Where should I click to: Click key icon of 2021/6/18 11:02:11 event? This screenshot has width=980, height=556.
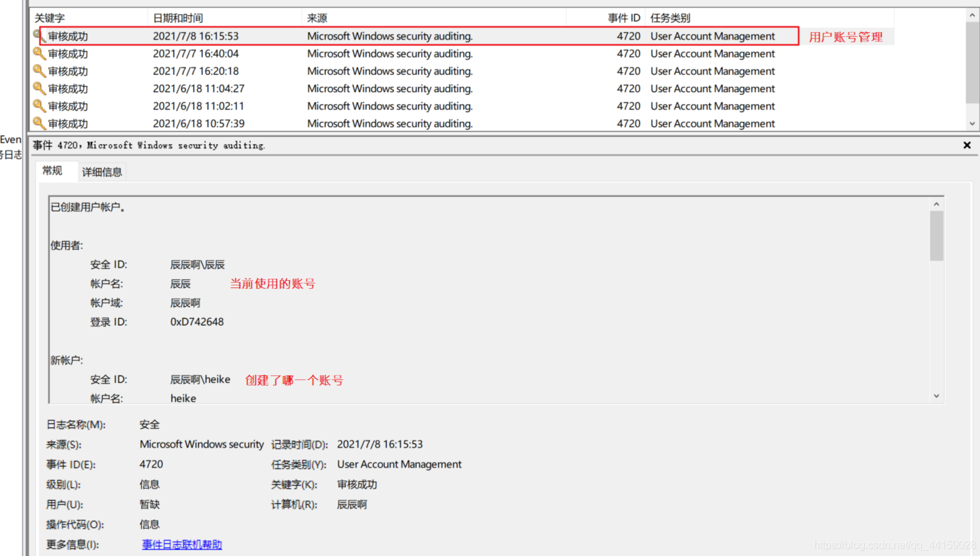39,106
